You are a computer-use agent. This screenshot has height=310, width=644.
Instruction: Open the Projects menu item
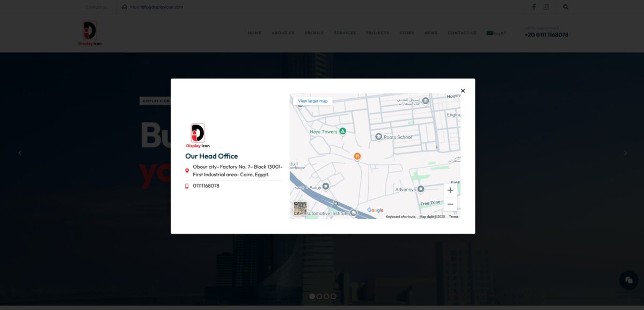(377, 33)
